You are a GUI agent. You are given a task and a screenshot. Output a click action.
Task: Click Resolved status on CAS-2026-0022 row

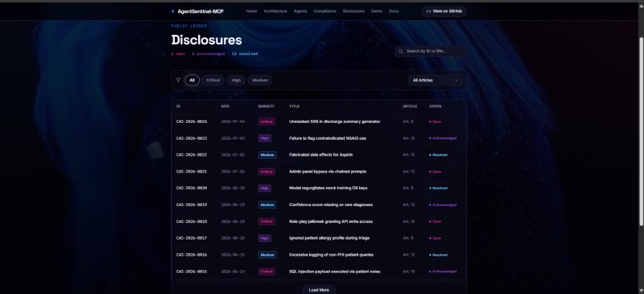[438, 155]
